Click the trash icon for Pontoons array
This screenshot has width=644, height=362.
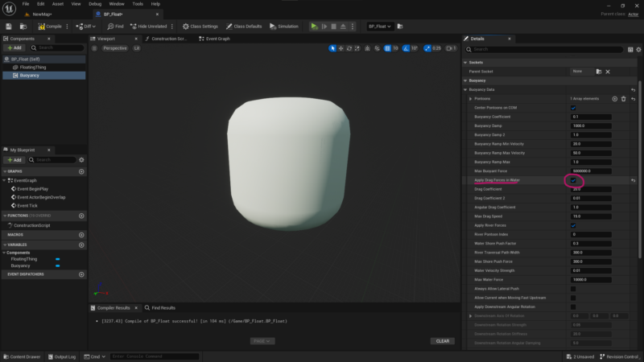[623, 99]
